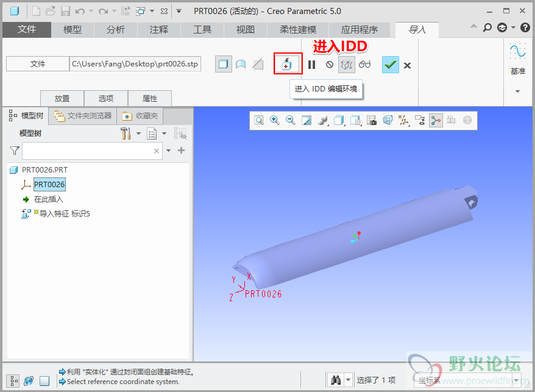The width and height of the screenshot is (535, 392).
Task: Open the help question mark icon
Action: coord(525,27)
